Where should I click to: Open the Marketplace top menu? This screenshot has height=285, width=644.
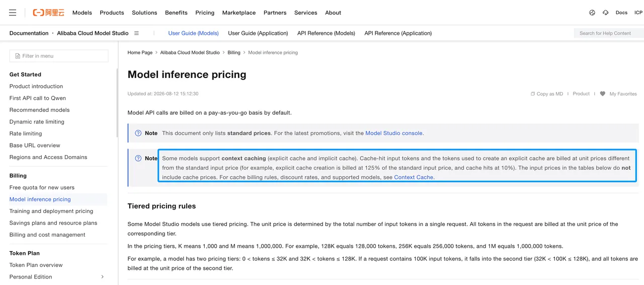click(x=239, y=13)
